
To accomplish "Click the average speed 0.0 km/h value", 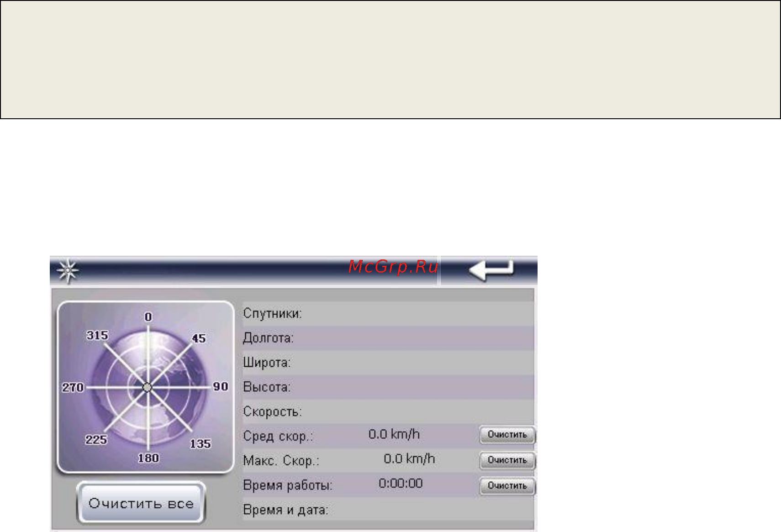I will pyautogui.click(x=394, y=434).
